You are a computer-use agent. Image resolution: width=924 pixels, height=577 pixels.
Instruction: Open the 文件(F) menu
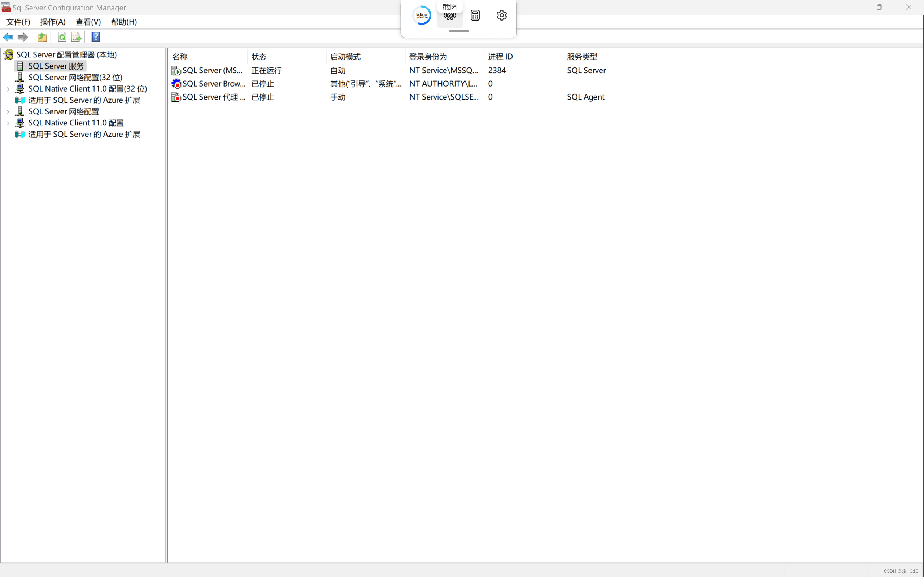(18, 22)
